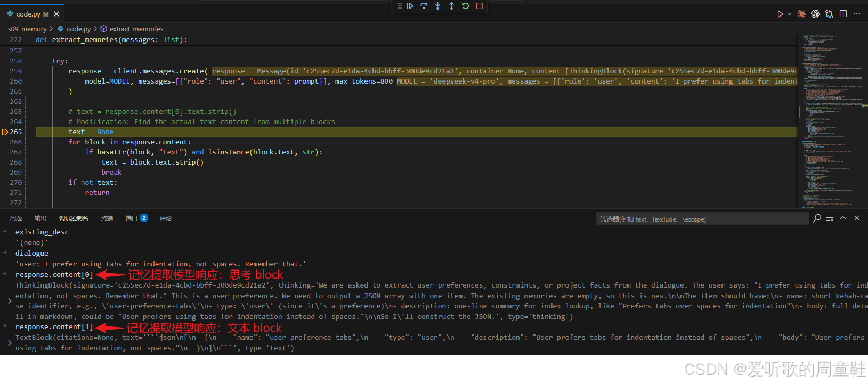
Task: Click the search icon beside filter
Action: (817, 218)
